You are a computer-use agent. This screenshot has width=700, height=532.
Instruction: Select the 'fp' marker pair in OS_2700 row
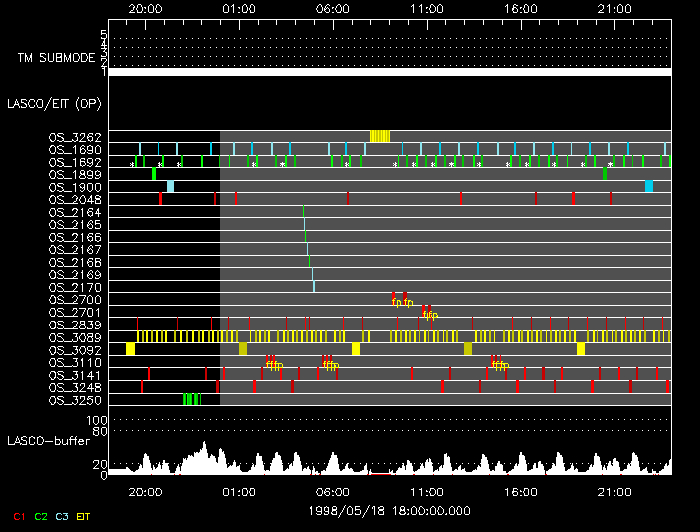pos(401,300)
